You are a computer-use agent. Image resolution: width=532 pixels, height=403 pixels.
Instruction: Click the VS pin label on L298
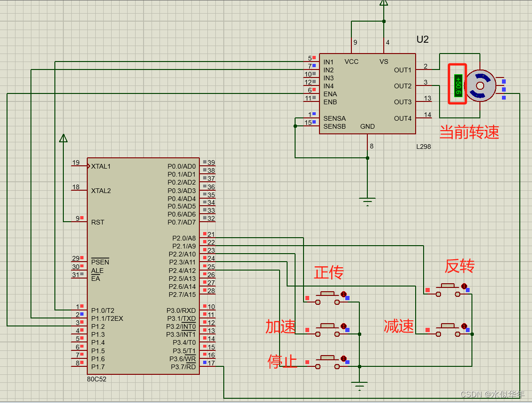point(384,62)
